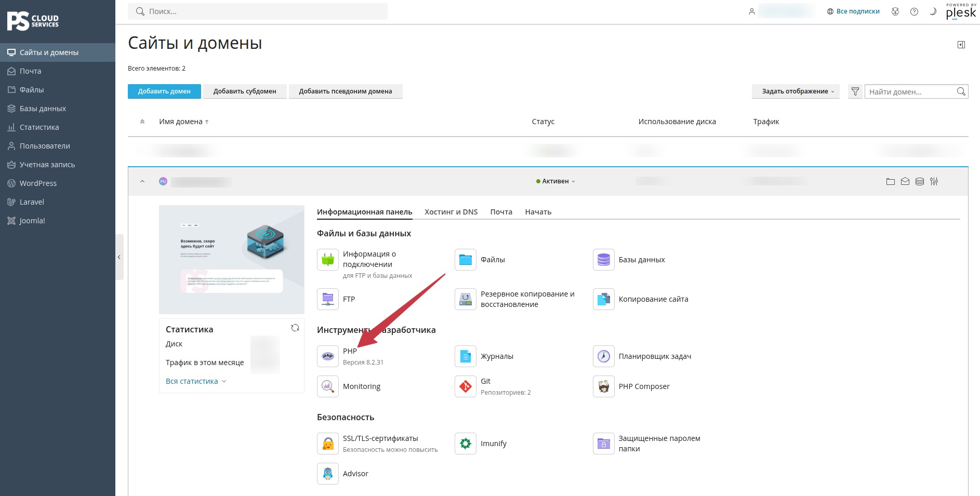The height and width of the screenshot is (496, 980).
Task: Click the database icon in the domain row
Action: click(920, 181)
